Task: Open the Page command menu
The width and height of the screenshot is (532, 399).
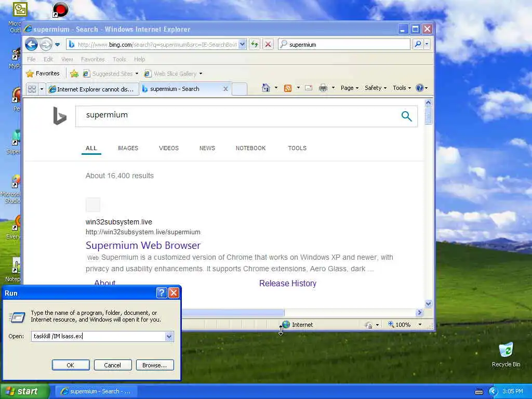Action: pos(350,88)
